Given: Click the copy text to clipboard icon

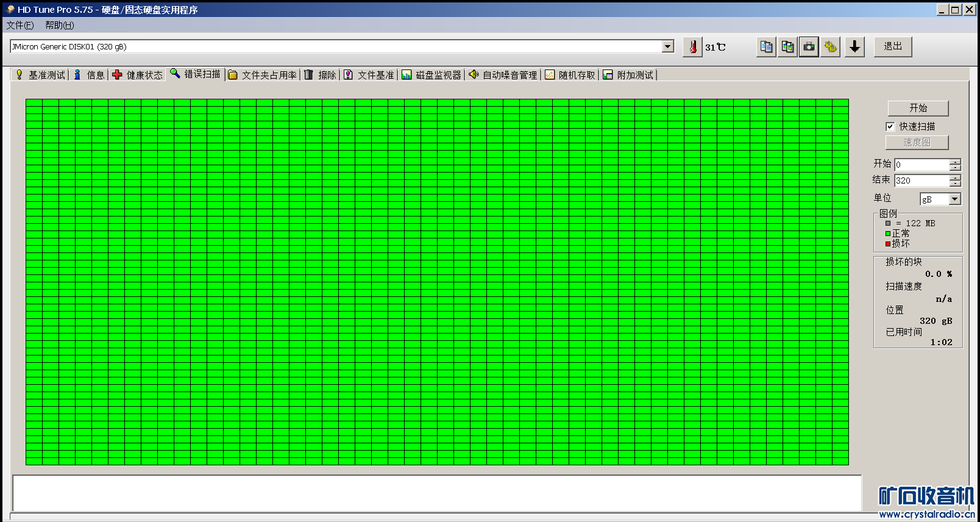Looking at the screenshot, I should (767, 47).
